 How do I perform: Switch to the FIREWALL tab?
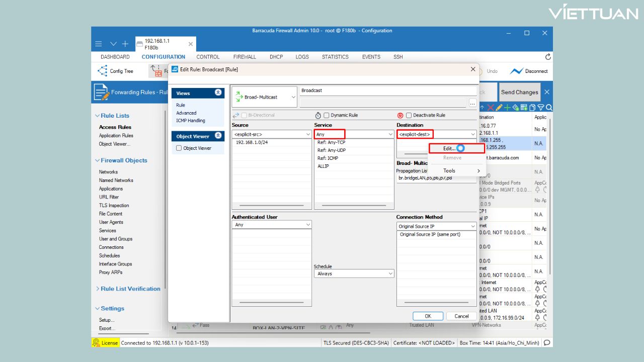click(x=245, y=57)
